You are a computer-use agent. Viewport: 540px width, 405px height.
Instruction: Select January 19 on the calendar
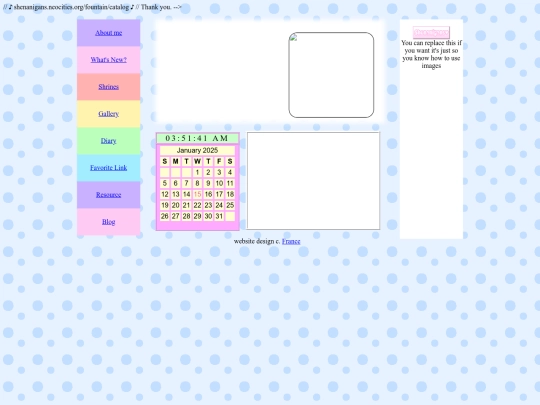[165, 205]
